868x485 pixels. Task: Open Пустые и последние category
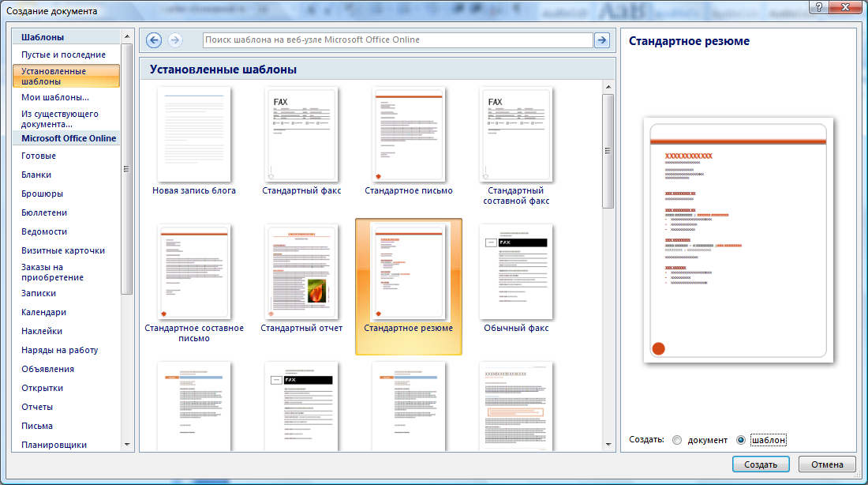pyautogui.click(x=65, y=55)
